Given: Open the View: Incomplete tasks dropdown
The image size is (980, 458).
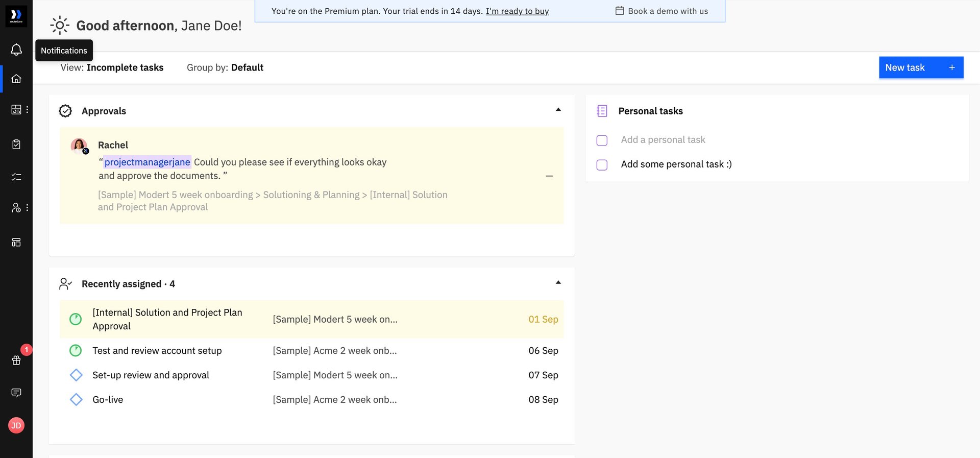Looking at the screenshot, I should [x=112, y=68].
